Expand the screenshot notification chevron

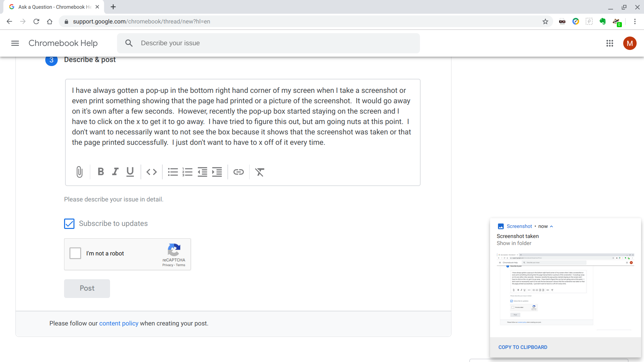[x=552, y=226]
